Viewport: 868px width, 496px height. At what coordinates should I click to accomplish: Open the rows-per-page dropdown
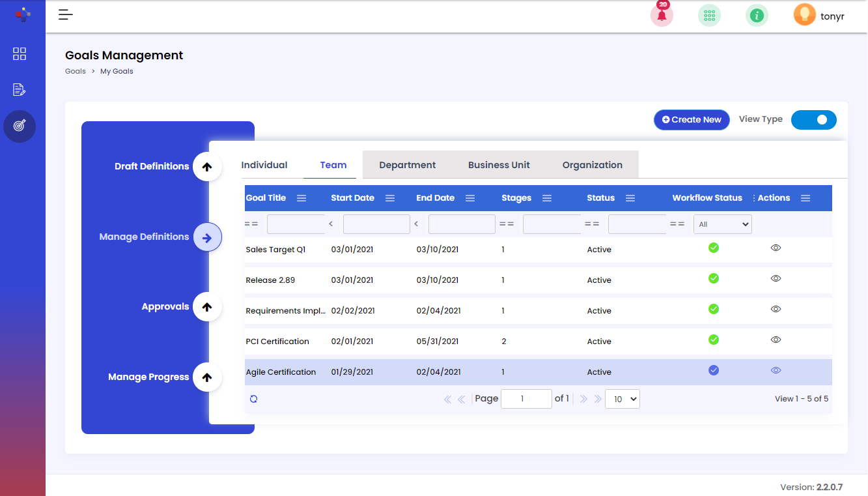[x=622, y=399]
